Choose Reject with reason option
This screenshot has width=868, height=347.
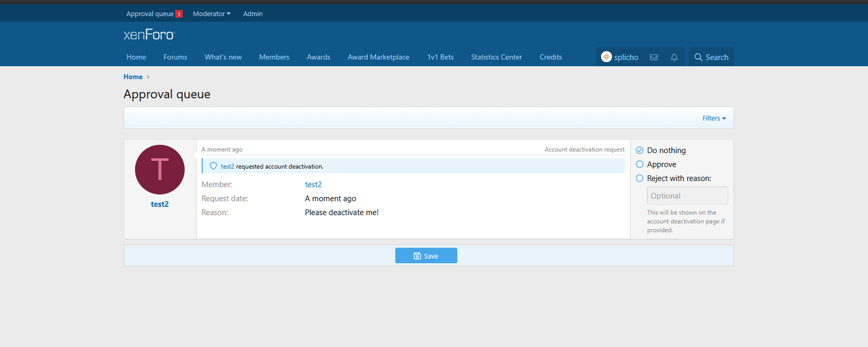(640, 178)
